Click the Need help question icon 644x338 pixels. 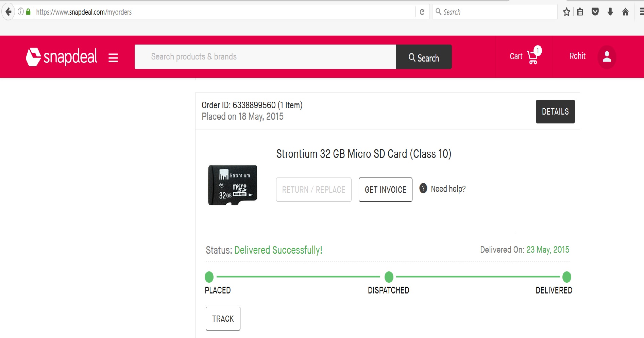423,188
